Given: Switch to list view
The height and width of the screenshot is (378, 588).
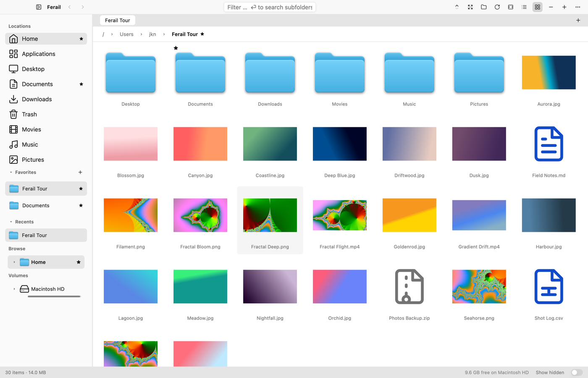Looking at the screenshot, I should tap(524, 7).
